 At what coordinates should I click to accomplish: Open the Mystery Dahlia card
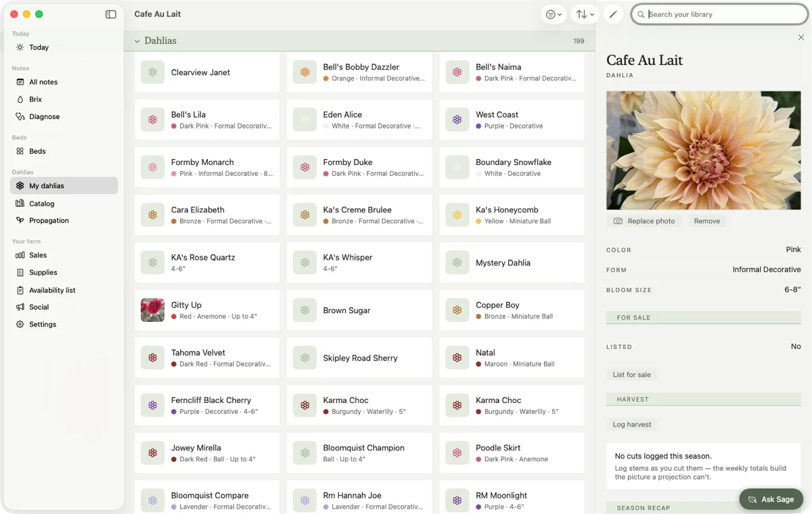pos(512,262)
